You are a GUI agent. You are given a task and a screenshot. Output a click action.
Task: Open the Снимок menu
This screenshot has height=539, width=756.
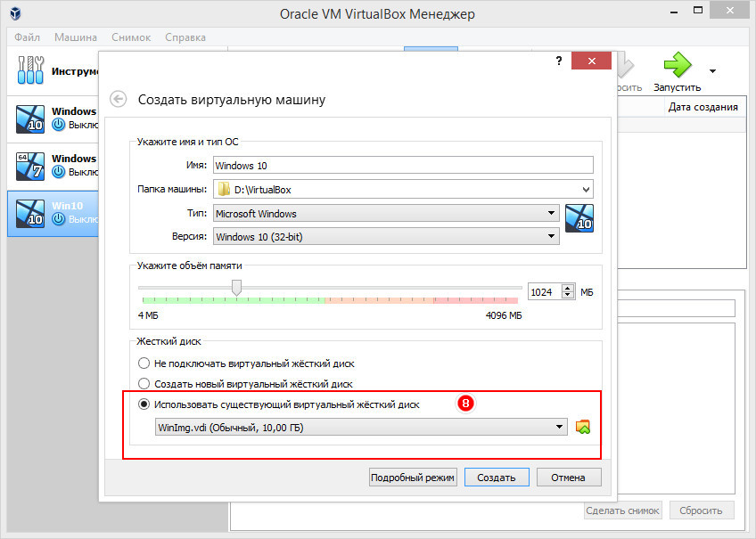pos(131,37)
